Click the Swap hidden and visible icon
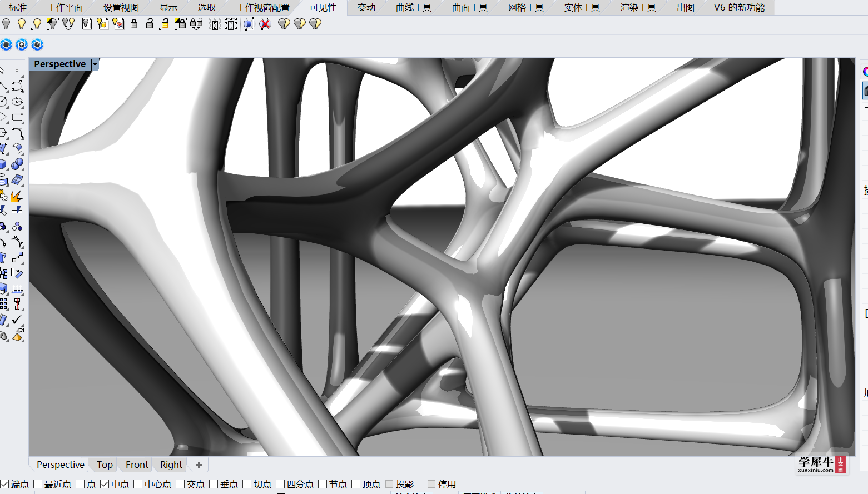This screenshot has height=494, width=868. pos(68,24)
